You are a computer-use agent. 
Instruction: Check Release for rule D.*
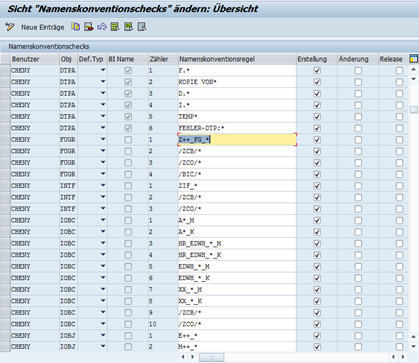(399, 94)
